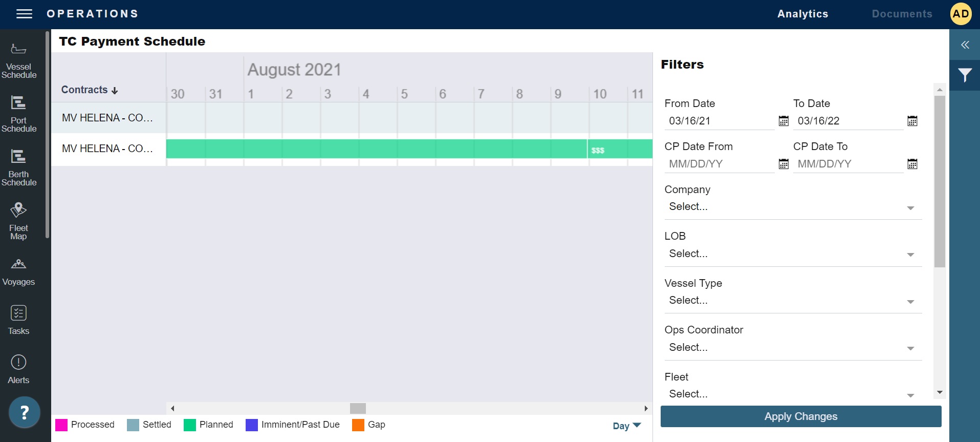This screenshot has height=442, width=980.
Task: Toggle the Contracts sort order
Action: click(114, 90)
